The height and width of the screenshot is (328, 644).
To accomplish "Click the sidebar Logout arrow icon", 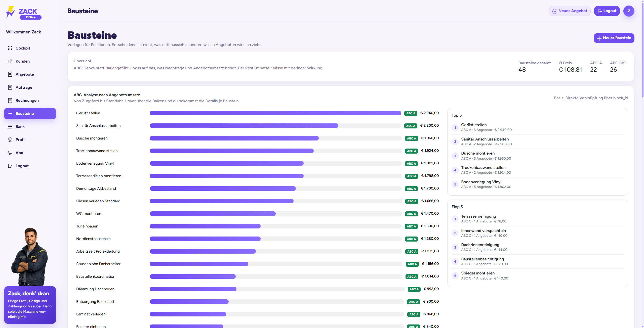I will [10, 166].
